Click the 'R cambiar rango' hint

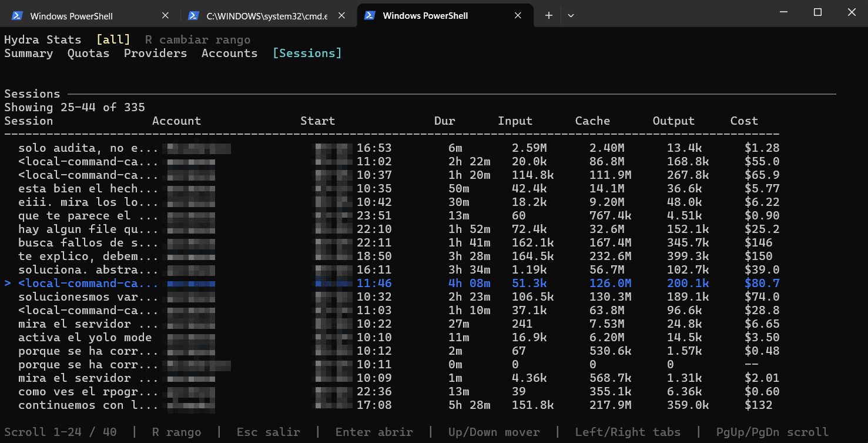(x=197, y=39)
